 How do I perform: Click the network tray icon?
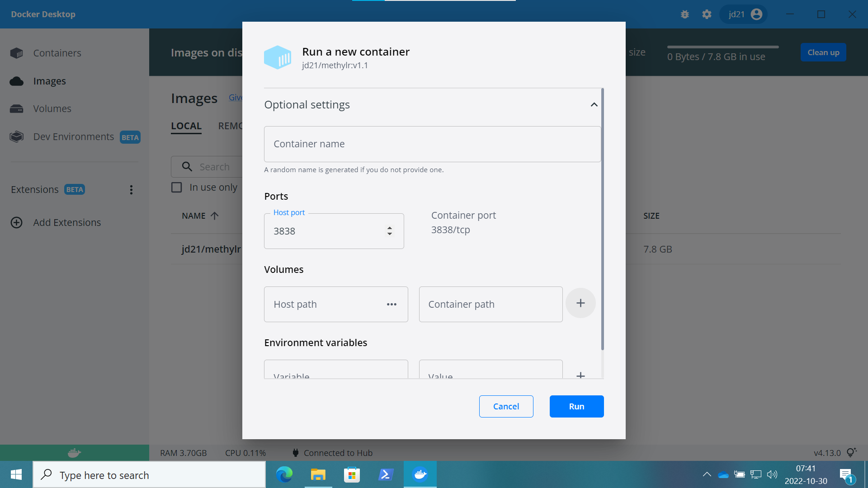click(x=756, y=474)
